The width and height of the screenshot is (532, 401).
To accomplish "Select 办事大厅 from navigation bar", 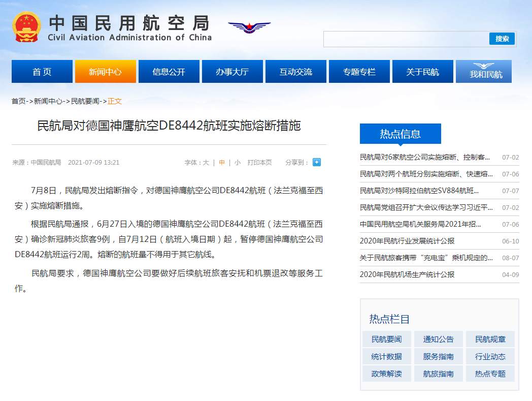I will (x=232, y=72).
